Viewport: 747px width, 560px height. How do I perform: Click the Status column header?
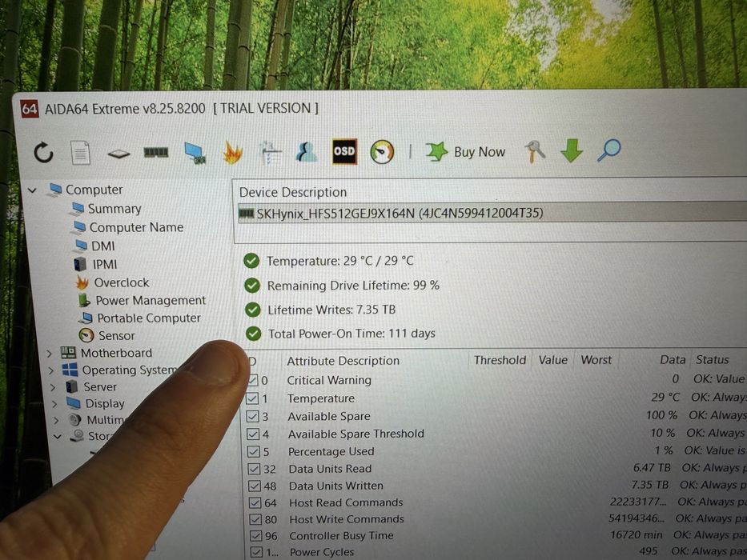713,359
